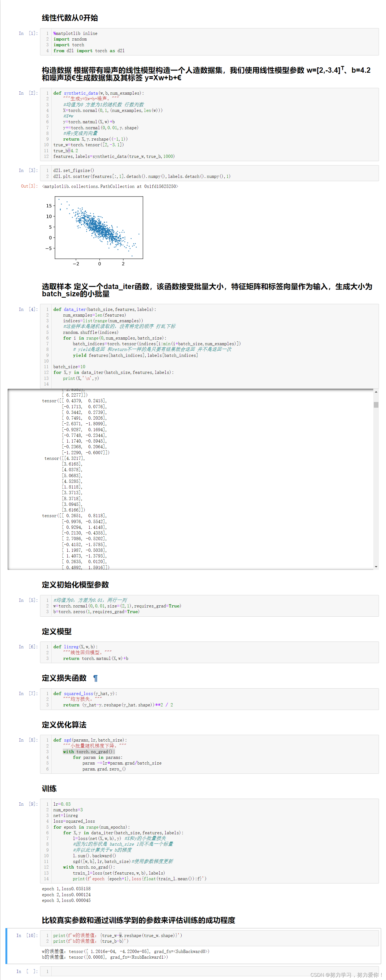Click the selected cell printing w的误差值
Screen dimensions: 386x980
(209, 938)
